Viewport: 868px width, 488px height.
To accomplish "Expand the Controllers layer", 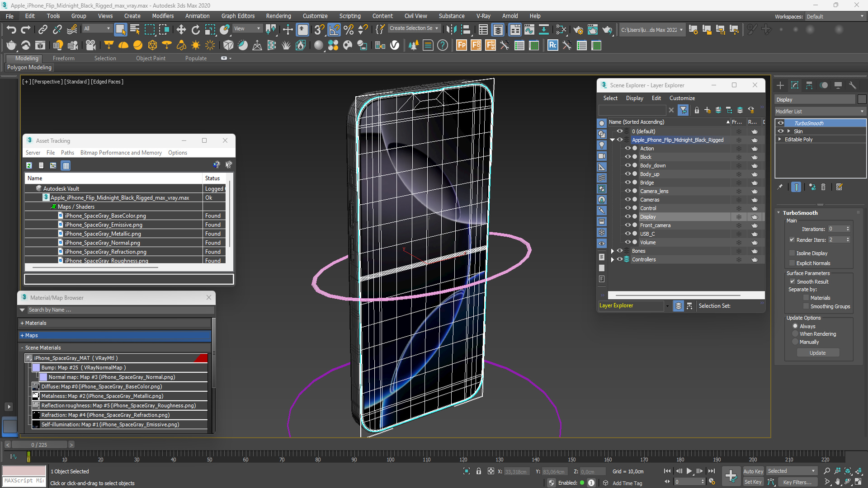I will click(613, 260).
